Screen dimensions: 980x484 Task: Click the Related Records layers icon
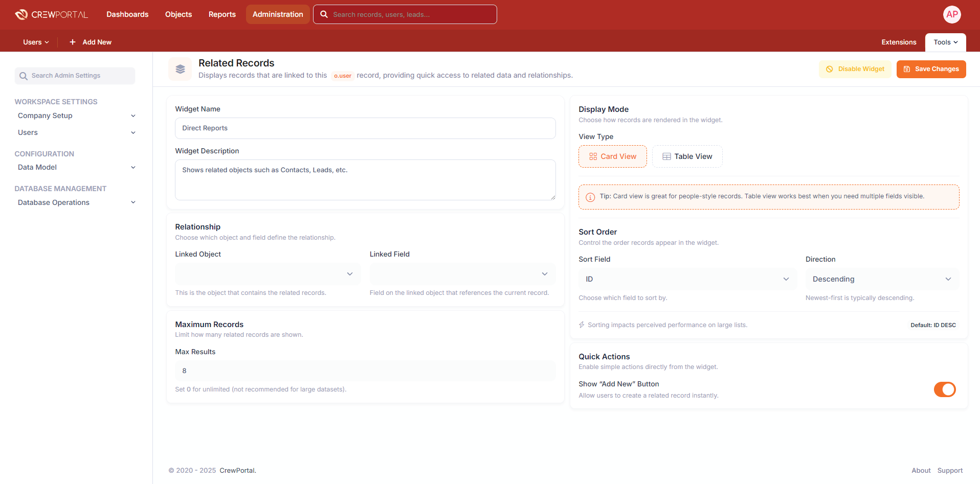tap(180, 69)
